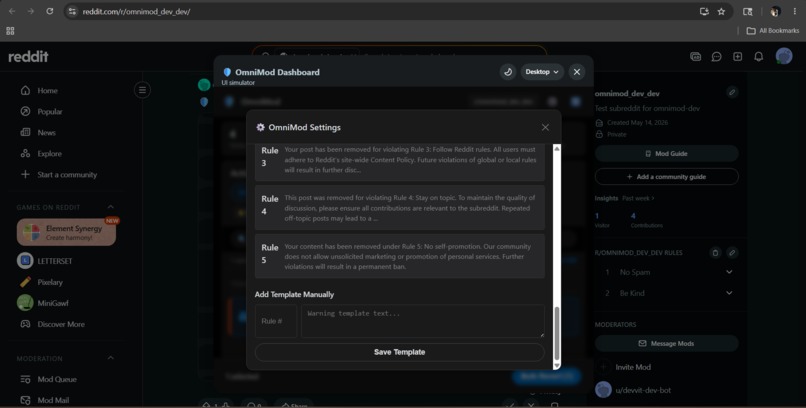
Task: Click Add a community guide
Action: pos(667,177)
